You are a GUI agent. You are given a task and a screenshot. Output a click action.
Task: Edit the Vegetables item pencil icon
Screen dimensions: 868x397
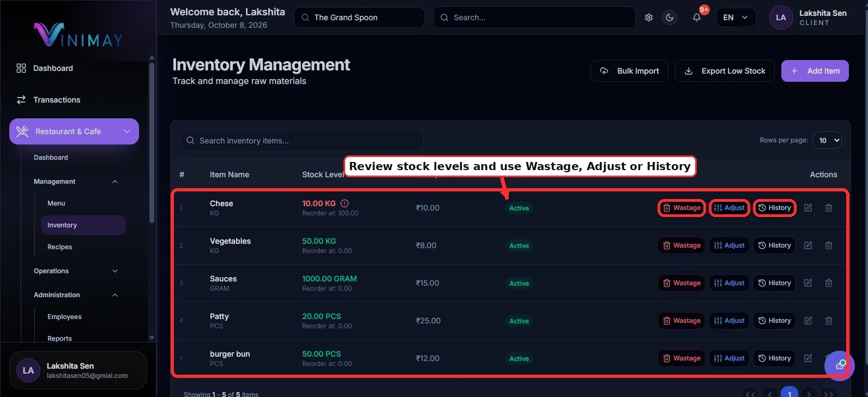click(x=808, y=245)
